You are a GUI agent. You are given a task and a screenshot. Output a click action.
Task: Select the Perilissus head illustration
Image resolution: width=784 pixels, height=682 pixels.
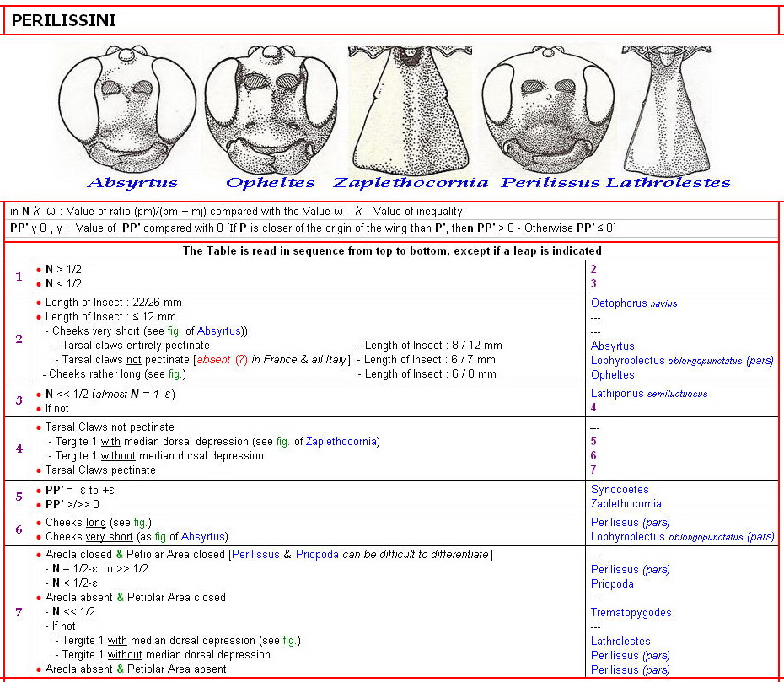coord(549,110)
